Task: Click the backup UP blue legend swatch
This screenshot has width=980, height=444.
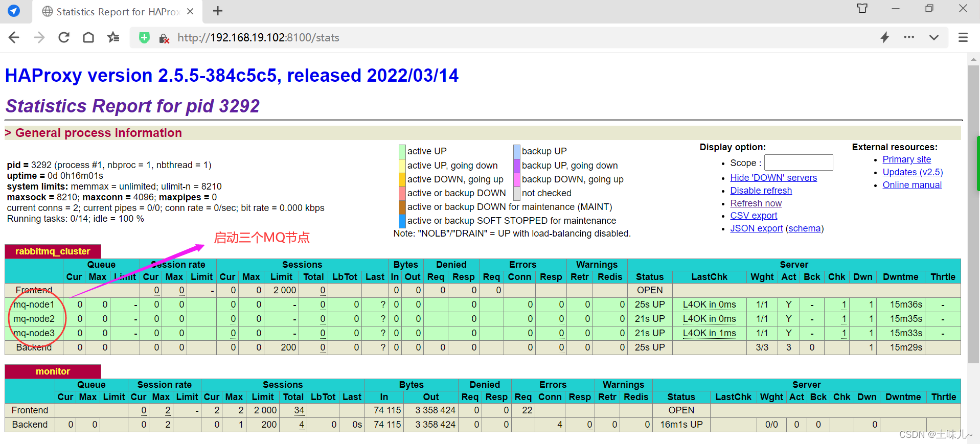Action: pos(517,151)
